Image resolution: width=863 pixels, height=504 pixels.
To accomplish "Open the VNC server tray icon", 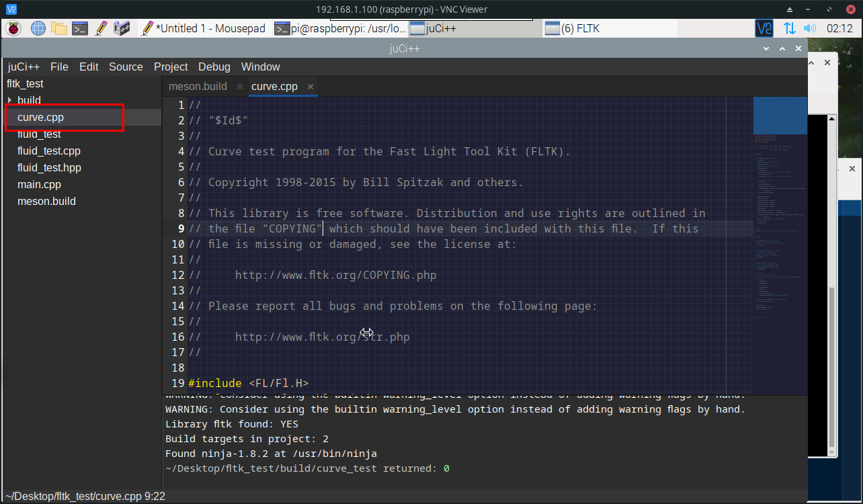I will [764, 28].
